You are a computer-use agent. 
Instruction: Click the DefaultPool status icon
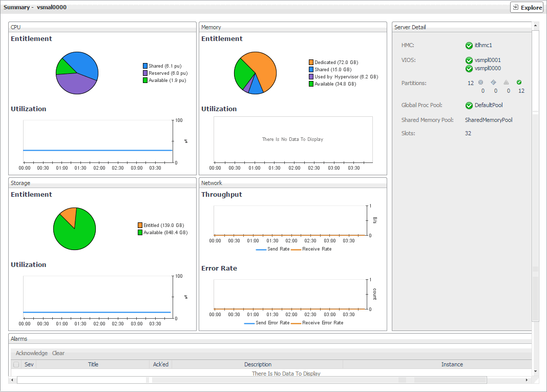(x=469, y=106)
